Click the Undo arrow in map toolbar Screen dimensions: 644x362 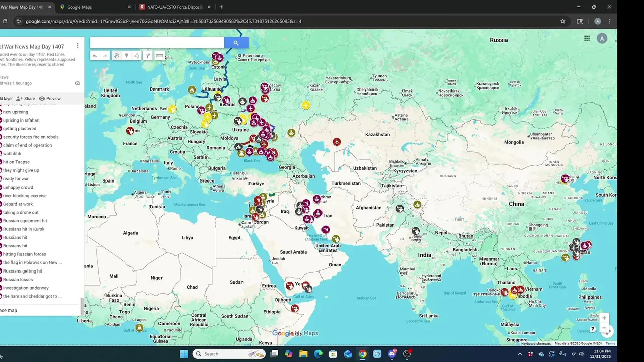[95, 56]
